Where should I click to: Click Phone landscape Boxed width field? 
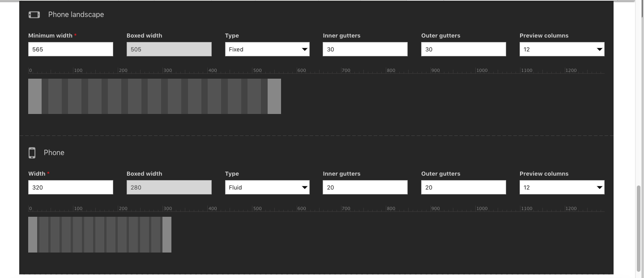coord(169,49)
